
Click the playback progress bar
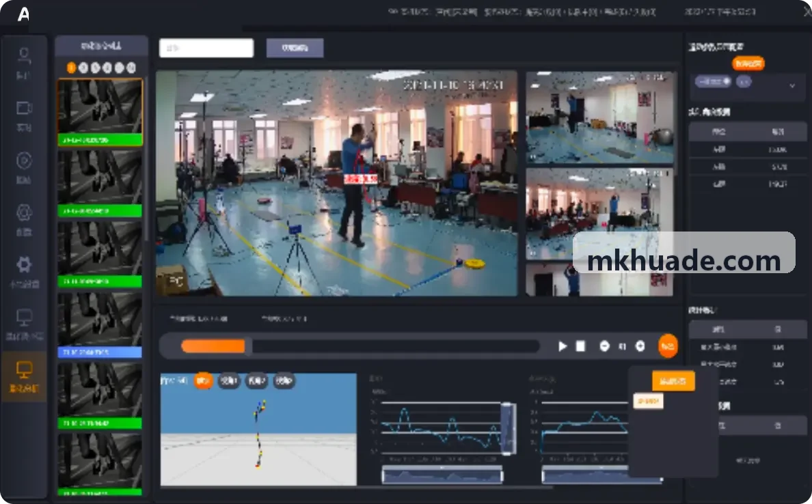pyautogui.click(x=360, y=346)
